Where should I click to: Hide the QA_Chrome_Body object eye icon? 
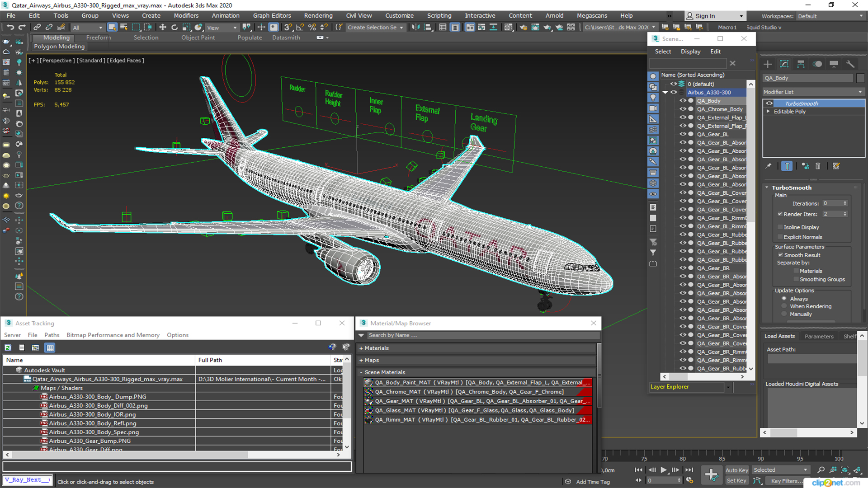683,109
